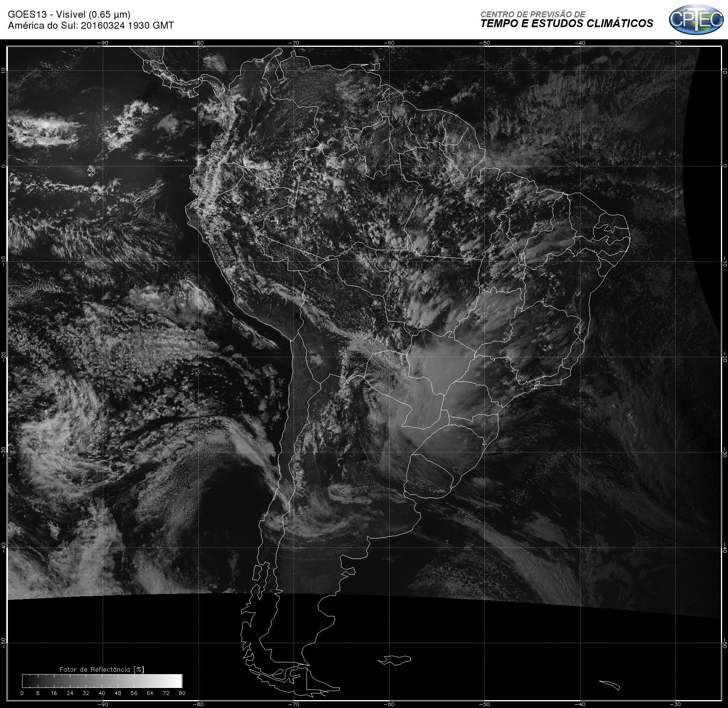Click the '-80' longitude label on top axis
This screenshot has height=708, width=728.
coord(198,43)
